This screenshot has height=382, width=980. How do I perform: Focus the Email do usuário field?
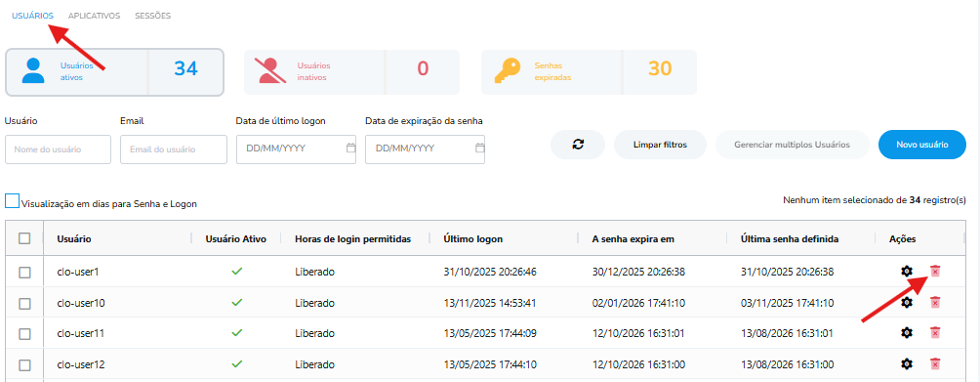(174, 149)
